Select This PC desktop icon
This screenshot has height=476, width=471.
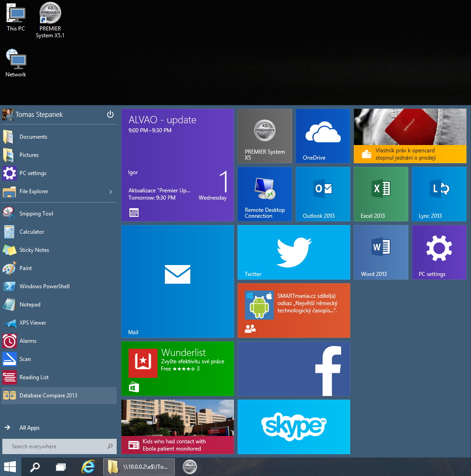click(x=16, y=17)
